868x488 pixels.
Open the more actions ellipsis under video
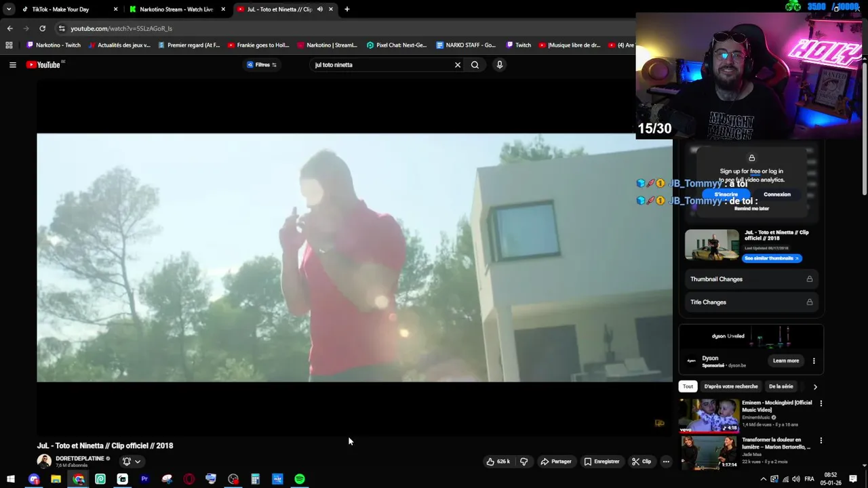pos(666,462)
